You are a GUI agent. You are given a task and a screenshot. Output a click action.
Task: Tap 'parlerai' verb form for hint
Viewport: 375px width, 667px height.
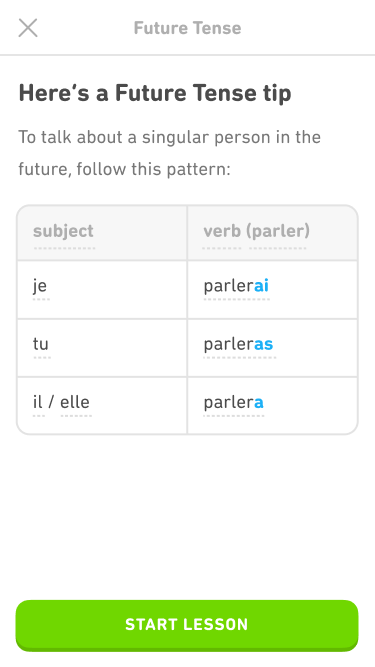[236, 286]
